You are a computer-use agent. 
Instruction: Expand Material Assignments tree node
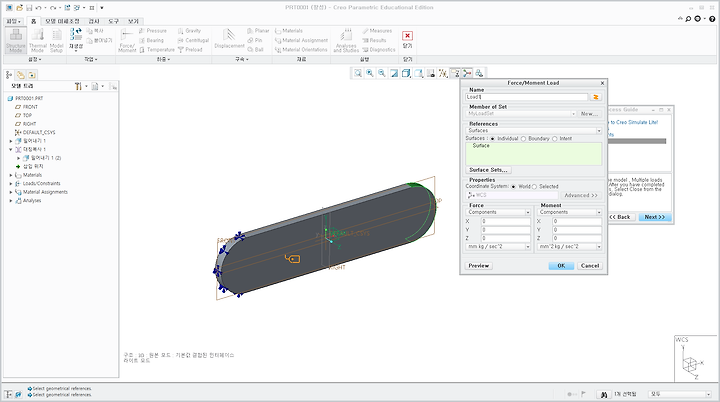[11, 192]
